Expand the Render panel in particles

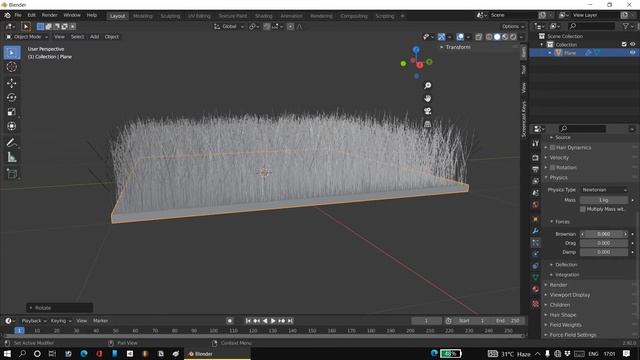pyautogui.click(x=558, y=285)
